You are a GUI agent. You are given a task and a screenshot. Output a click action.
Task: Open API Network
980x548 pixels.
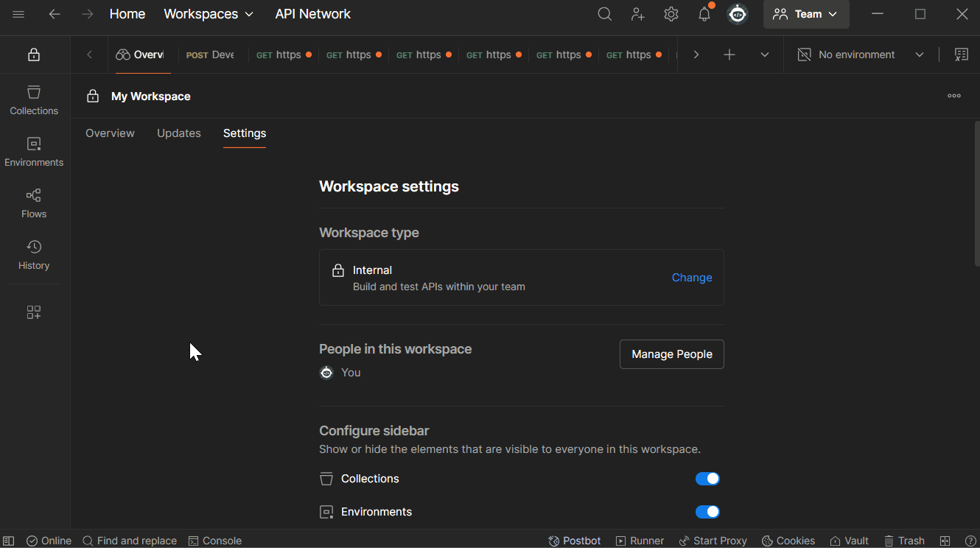click(x=312, y=14)
